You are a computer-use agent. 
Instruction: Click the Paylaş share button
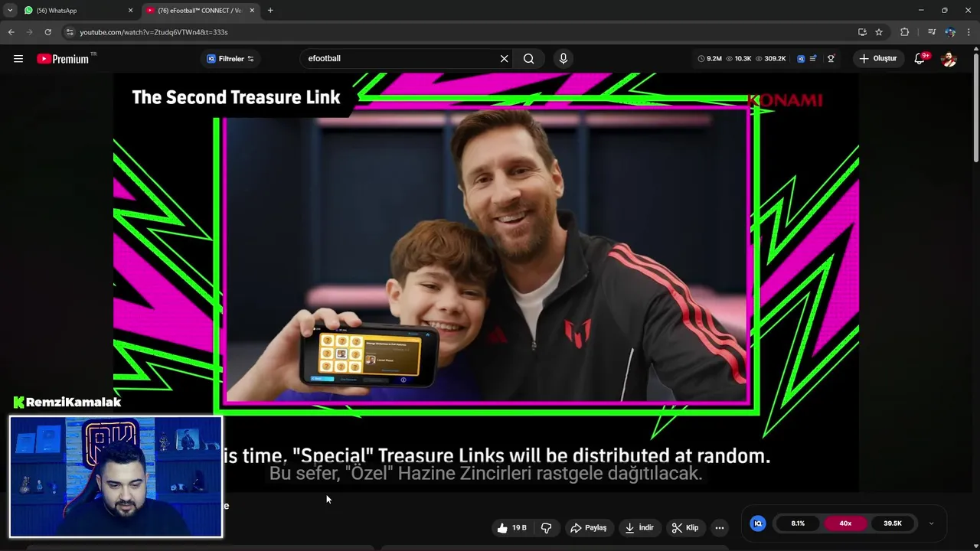[589, 528]
